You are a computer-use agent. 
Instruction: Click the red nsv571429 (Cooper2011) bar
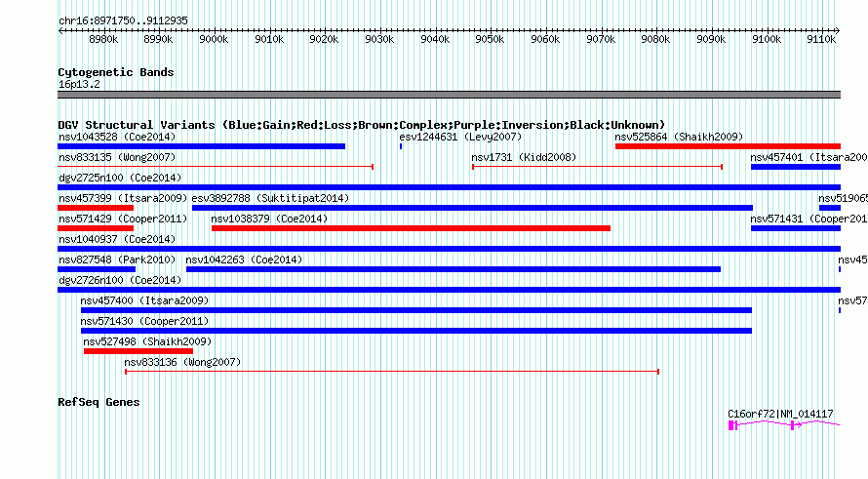tap(96, 228)
